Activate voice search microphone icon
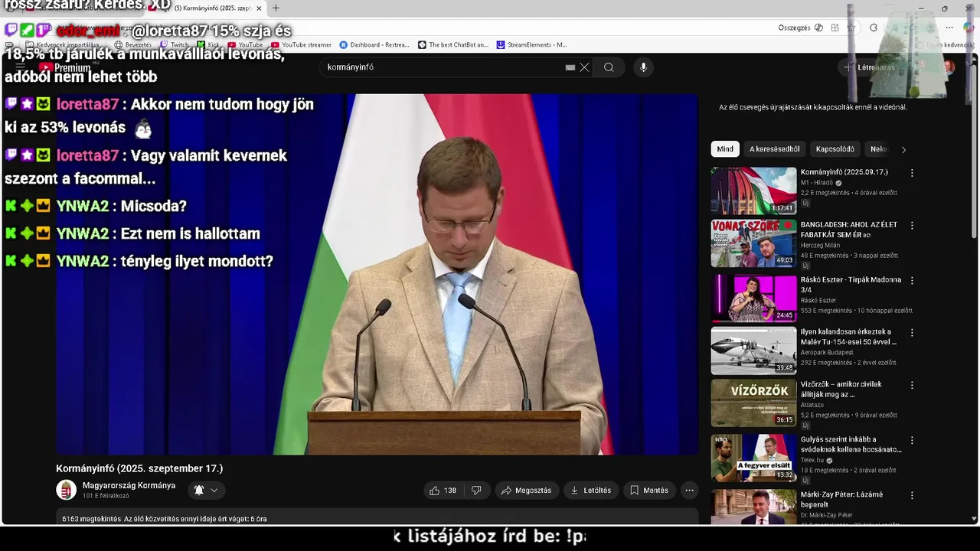The height and width of the screenshot is (551, 980). 643,67
